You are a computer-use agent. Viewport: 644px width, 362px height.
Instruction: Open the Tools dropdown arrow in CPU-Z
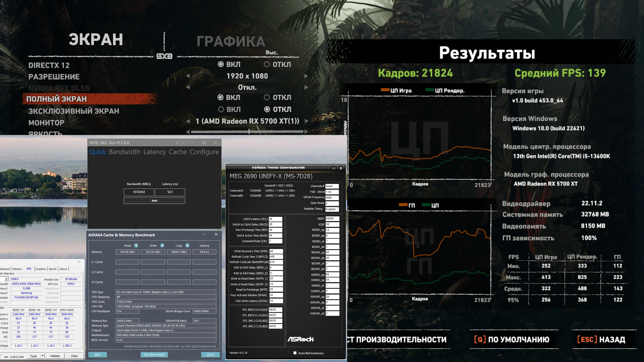point(43,356)
